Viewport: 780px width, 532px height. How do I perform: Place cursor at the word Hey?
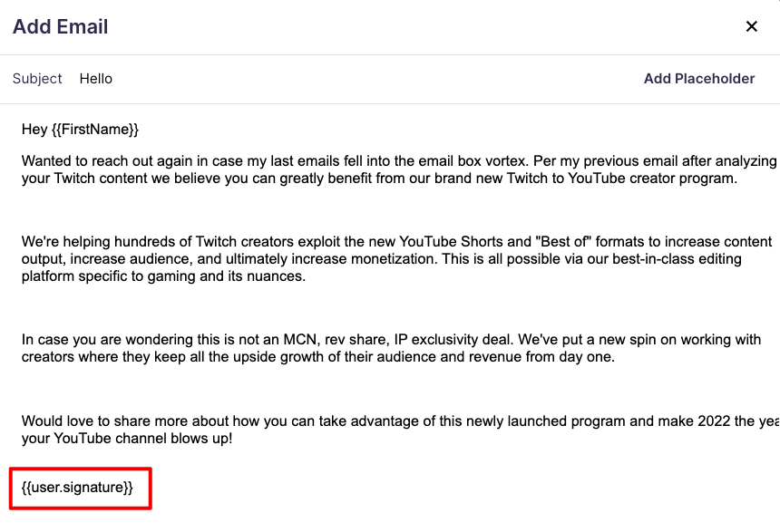34,130
